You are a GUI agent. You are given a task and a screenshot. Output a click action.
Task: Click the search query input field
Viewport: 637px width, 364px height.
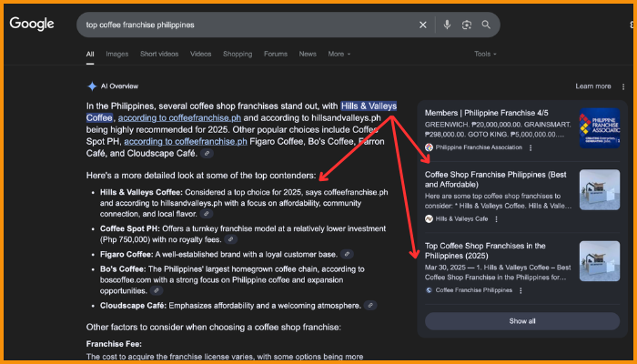point(248,25)
